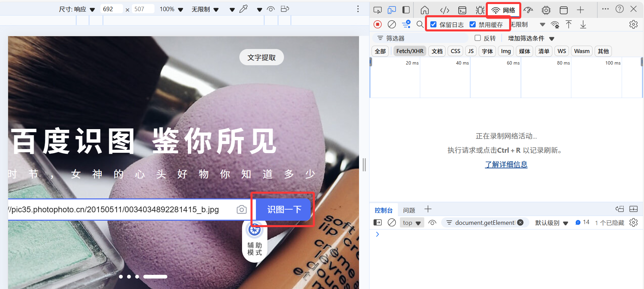Clear the network log
This screenshot has width=644, height=289.
392,24
